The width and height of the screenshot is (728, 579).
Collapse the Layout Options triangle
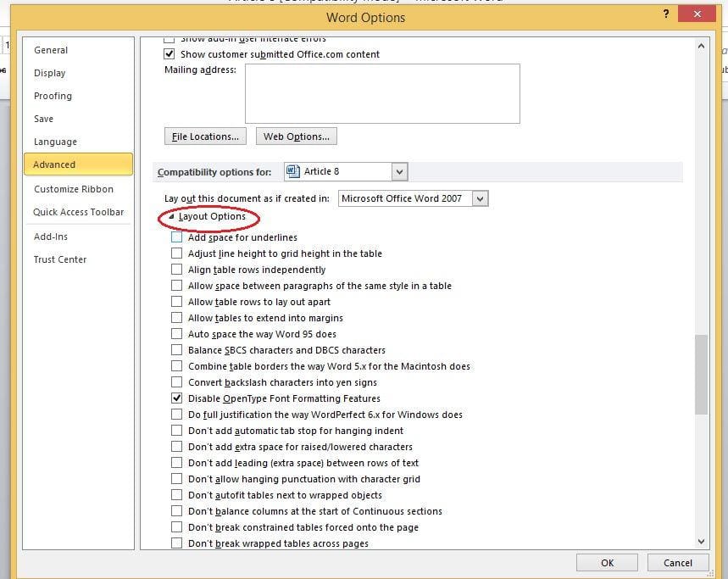pyautogui.click(x=172, y=217)
